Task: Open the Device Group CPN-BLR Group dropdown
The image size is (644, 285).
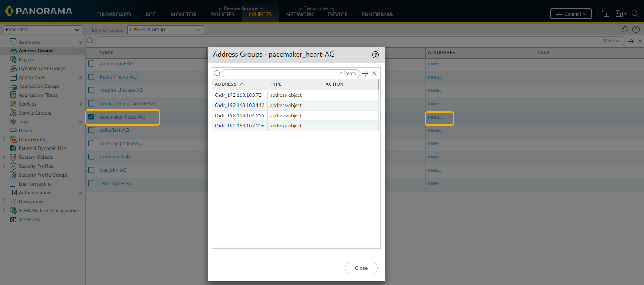Action: (x=165, y=30)
